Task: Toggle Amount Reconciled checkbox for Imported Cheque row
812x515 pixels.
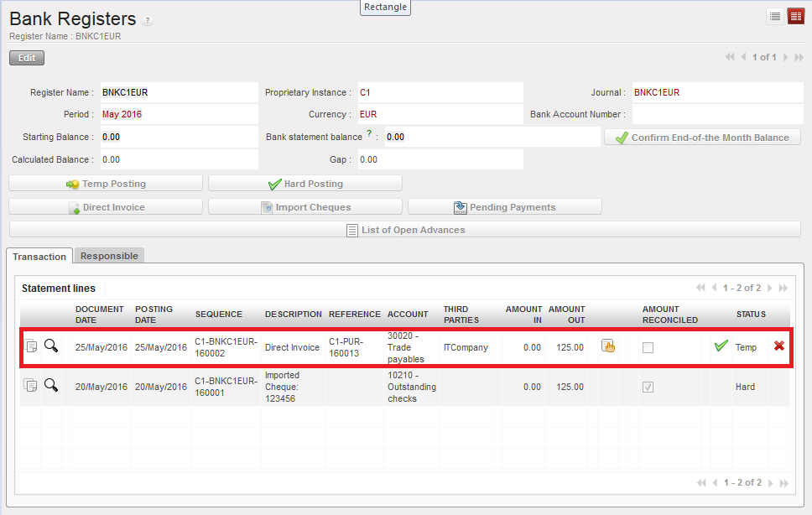Action: 648,387
